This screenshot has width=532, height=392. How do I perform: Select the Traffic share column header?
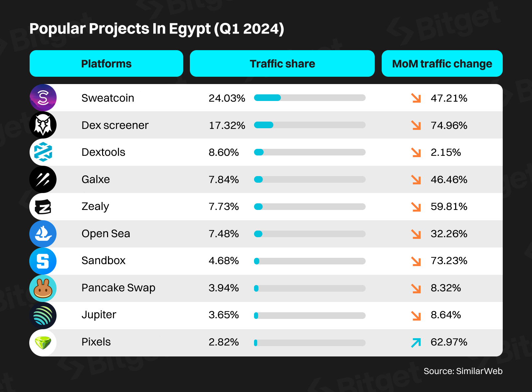pyautogui.click(x=282, y=63)
